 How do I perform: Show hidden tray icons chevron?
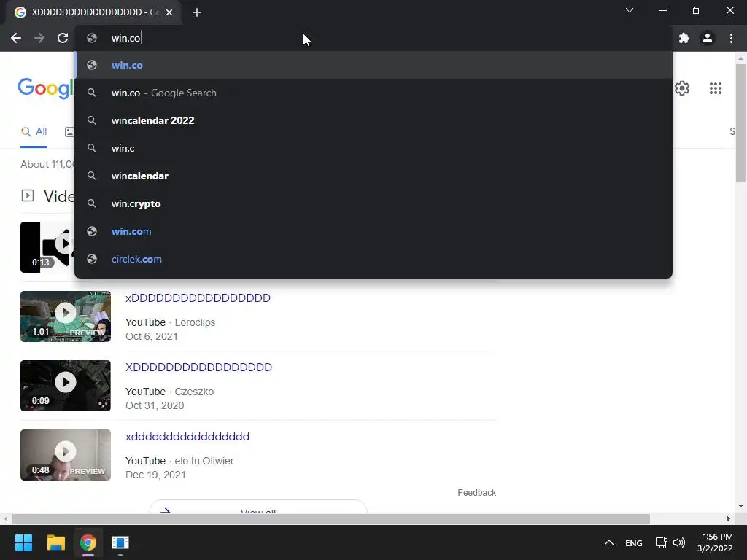click(x=609, y=542)
